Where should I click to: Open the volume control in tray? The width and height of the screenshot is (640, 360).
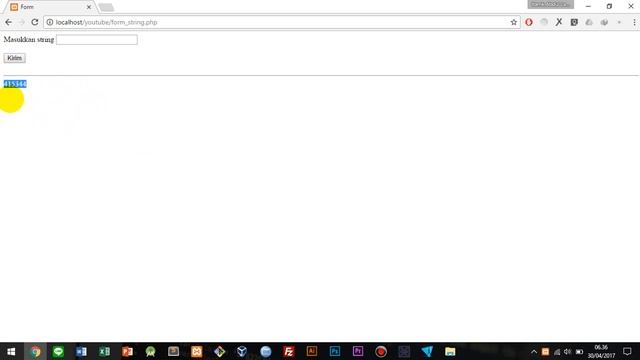(x=567, y=352)
